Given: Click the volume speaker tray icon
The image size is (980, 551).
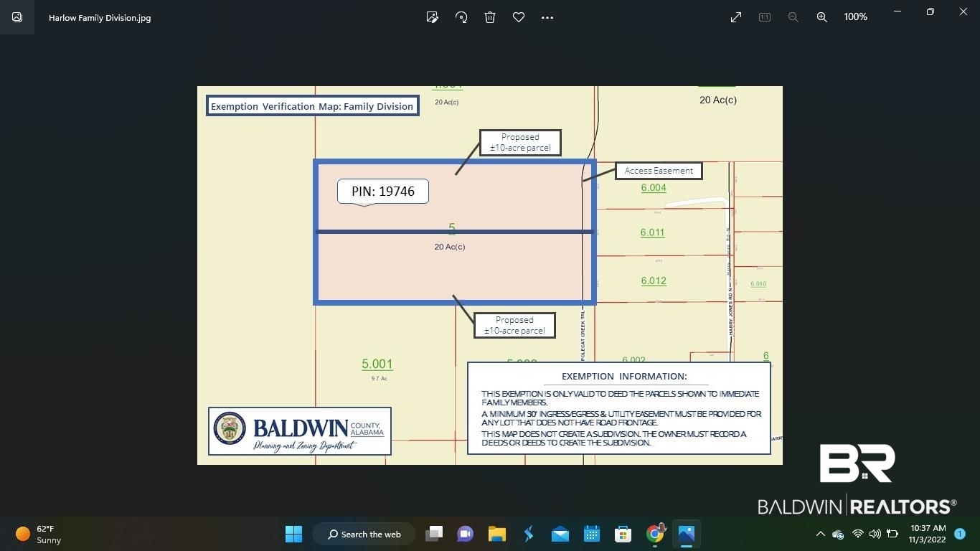Looking at the screenshot, I should (x=875, y=534).
